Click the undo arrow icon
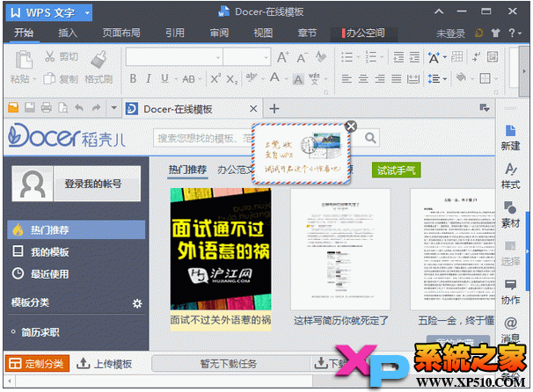This screenshot has height=392, width=533. [x=79, y=108]
